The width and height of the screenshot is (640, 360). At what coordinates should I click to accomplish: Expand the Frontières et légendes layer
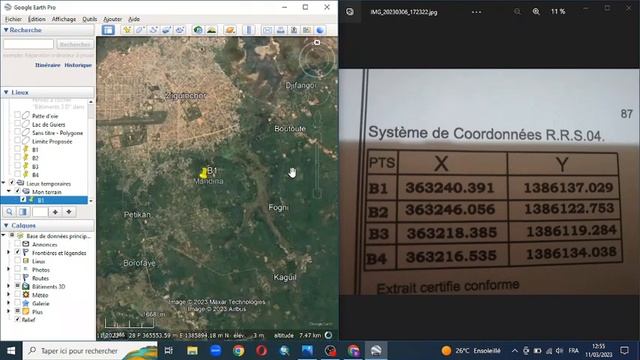[x=9, y=253]
